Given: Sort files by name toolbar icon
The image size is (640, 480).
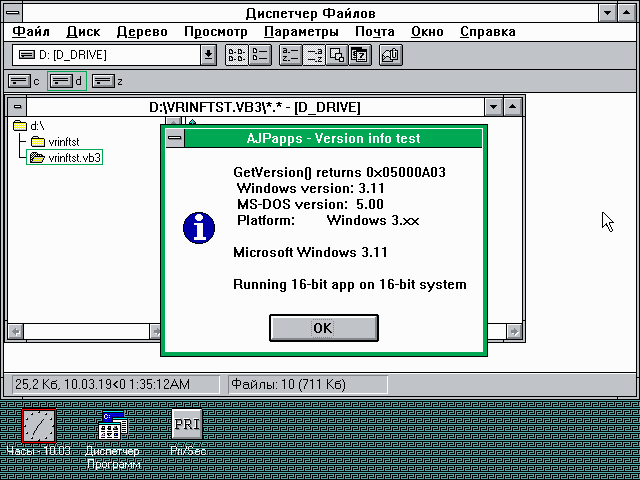Looking at the screenshot, I should [291, 55].
